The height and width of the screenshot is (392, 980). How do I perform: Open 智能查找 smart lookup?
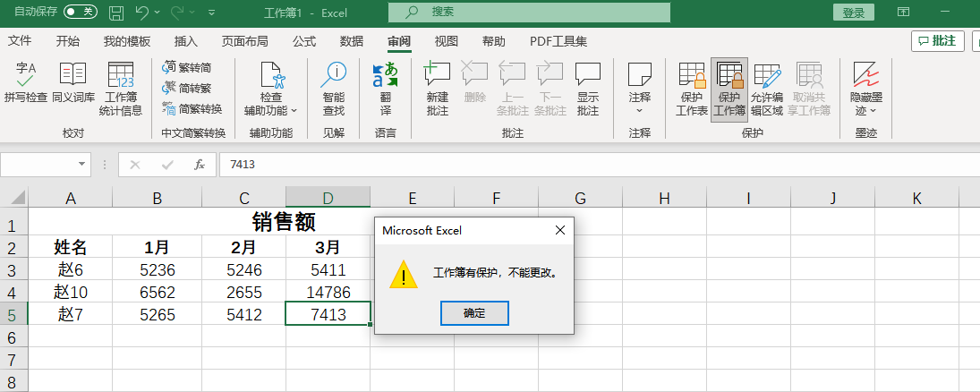[334, 89]
